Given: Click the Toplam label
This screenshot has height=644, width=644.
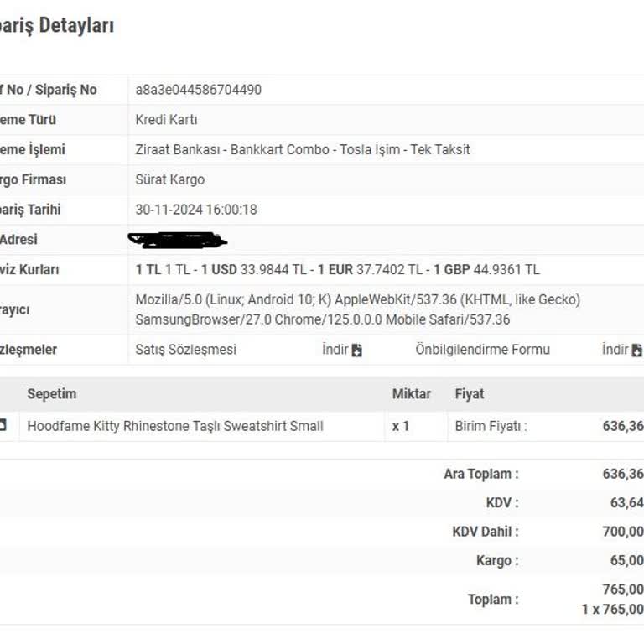Looking at the screenshot, I should click(x=493, y=600).
